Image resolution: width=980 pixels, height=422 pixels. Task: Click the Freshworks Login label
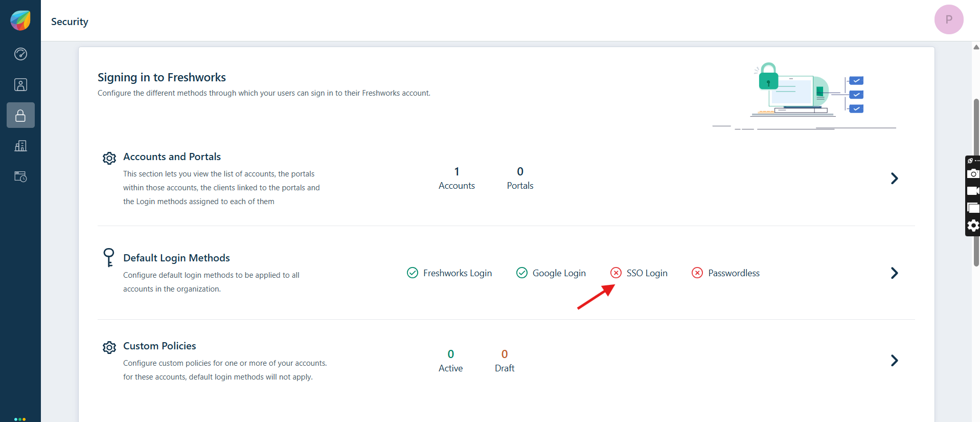[x=458, y=273]
